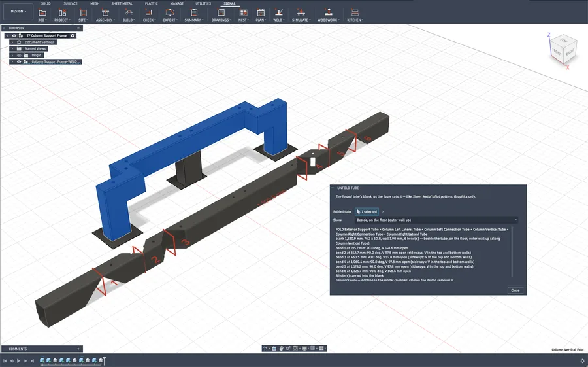Add a comment with the plus icon
Screen dimensions: 588x367
(x=78, y=349)
